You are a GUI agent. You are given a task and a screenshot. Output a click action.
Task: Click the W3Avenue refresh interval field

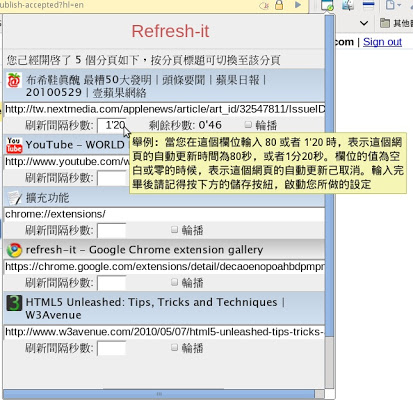(112, 349)
